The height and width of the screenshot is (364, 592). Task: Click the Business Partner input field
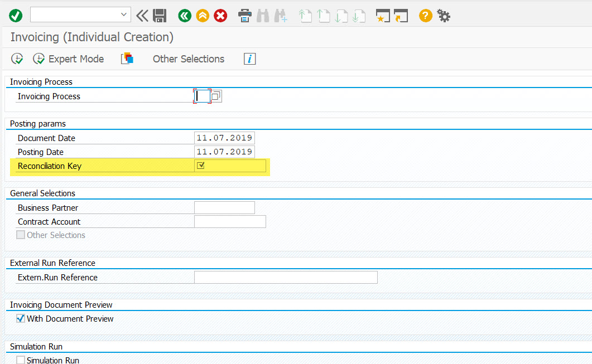click(224, 207)
